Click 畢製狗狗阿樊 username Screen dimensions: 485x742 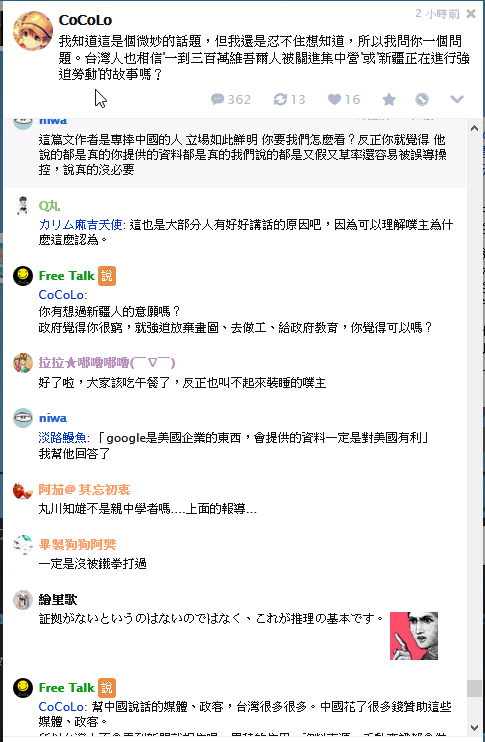tap(78, 545)
